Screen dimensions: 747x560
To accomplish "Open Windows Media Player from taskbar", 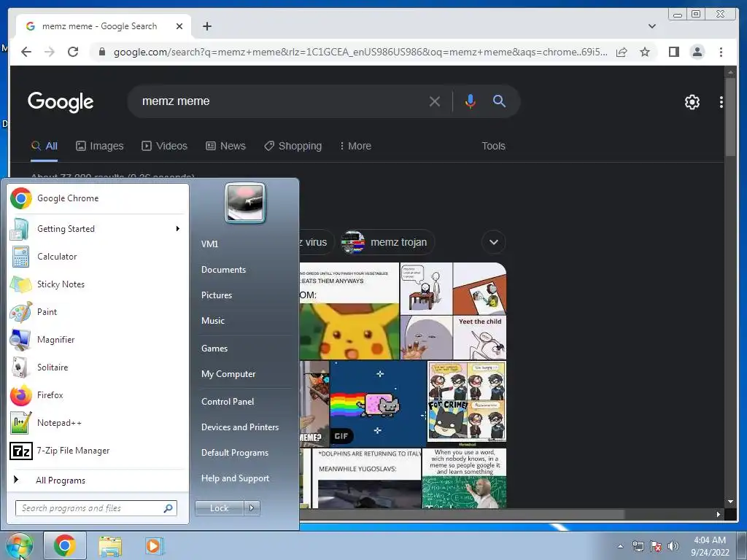I will (154, 546).
